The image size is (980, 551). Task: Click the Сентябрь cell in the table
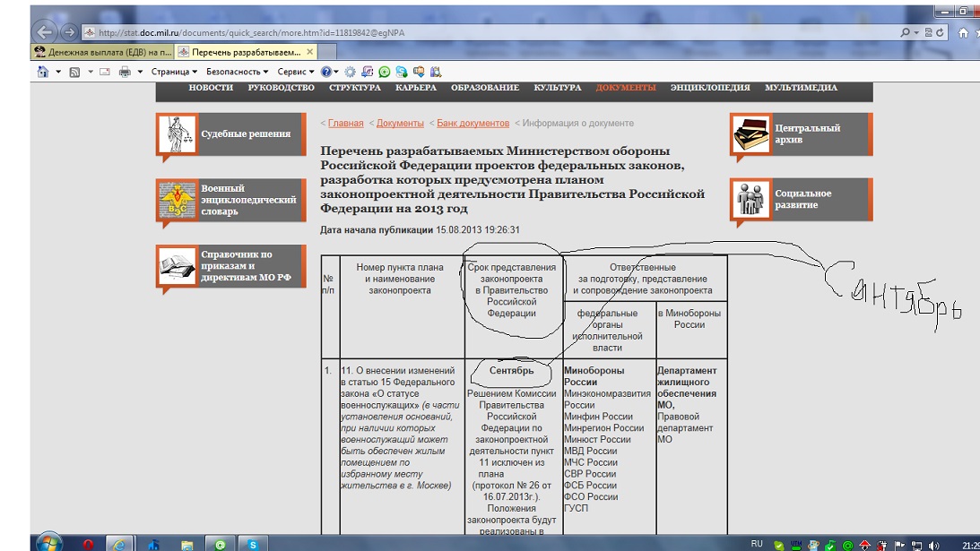click(x=511, y=370)
